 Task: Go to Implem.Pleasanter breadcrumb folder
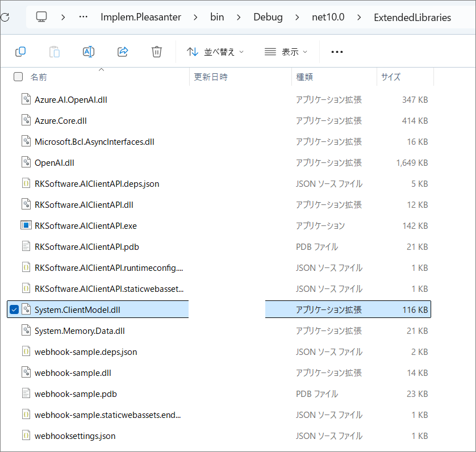pyautogui.click(x=141, y=17)
